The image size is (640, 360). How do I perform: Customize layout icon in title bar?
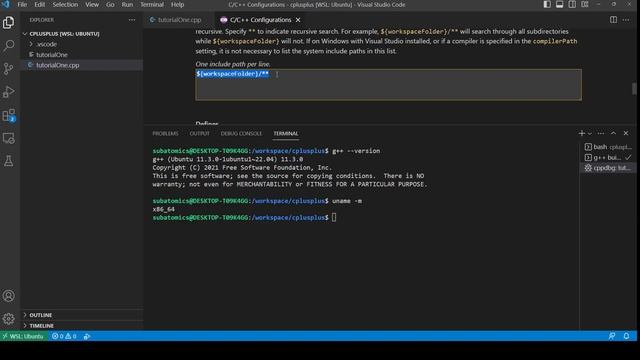[585, 4]
